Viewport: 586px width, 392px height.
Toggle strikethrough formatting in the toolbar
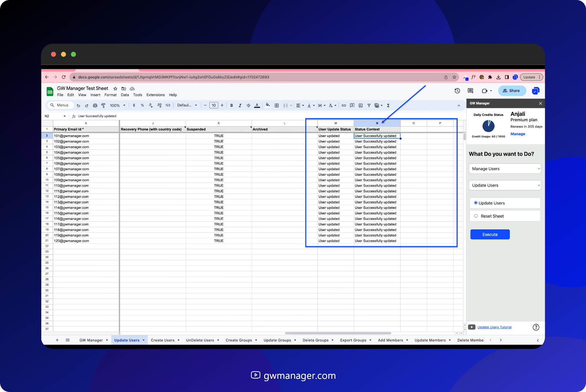(x=248, y=105)
